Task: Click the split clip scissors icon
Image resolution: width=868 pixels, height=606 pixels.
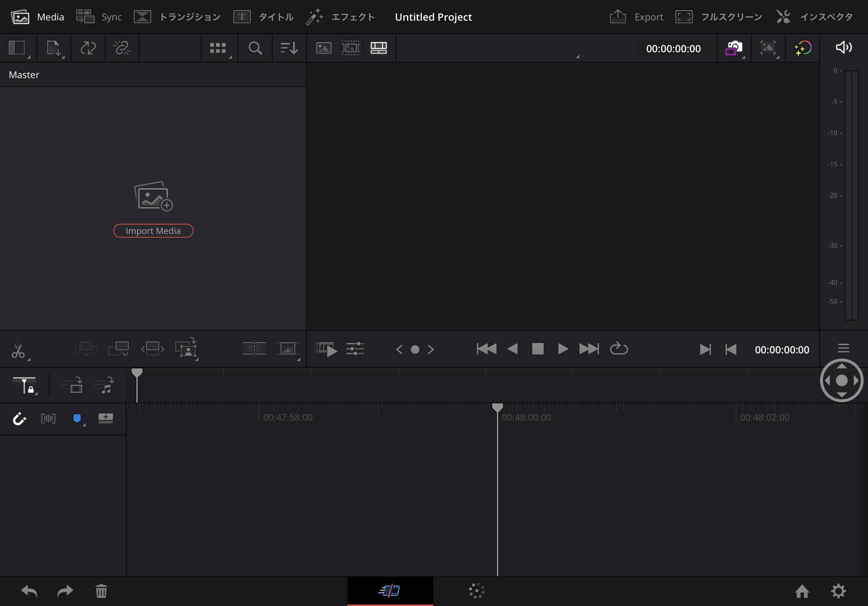Action: coord(18,350)
